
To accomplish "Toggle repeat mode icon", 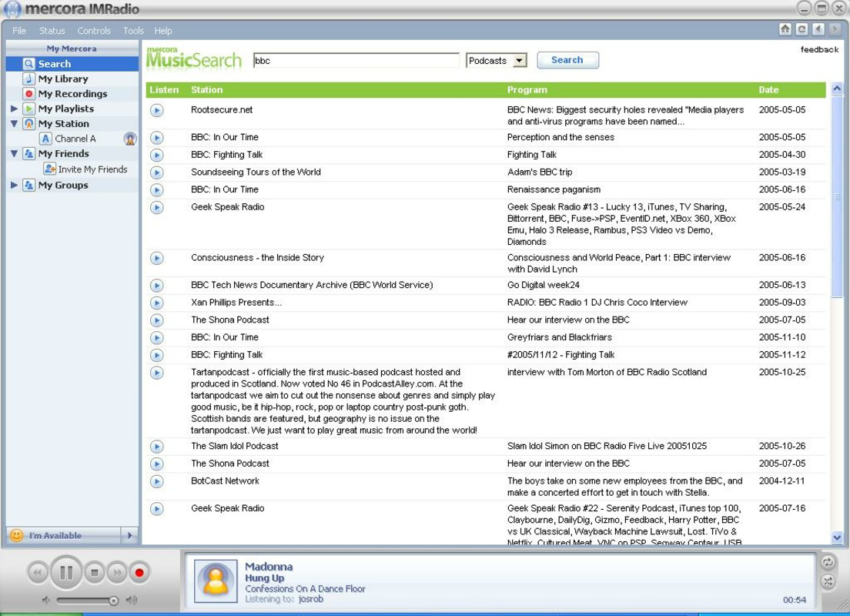I will 828,562.
